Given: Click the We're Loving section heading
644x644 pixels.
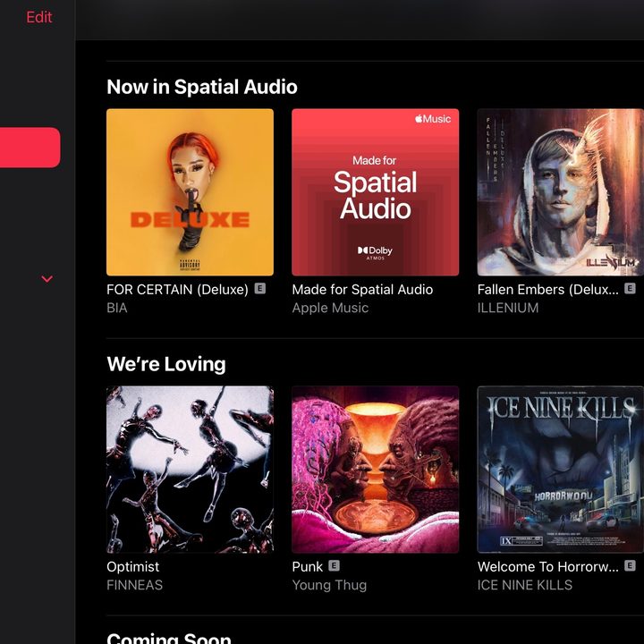Looking at the screenshot, I should (x=166, y=364).
